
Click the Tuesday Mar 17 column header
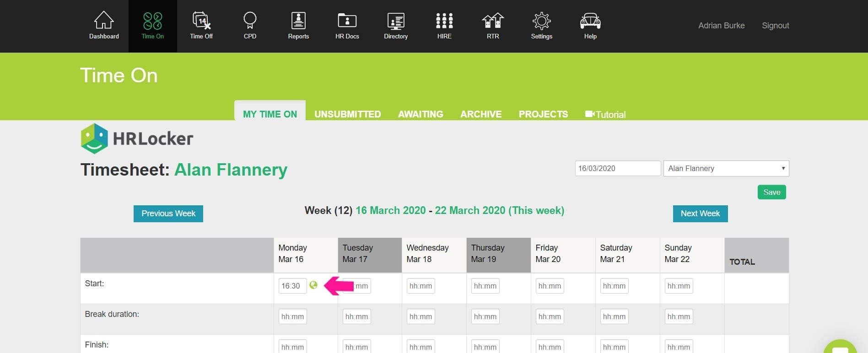370,255
